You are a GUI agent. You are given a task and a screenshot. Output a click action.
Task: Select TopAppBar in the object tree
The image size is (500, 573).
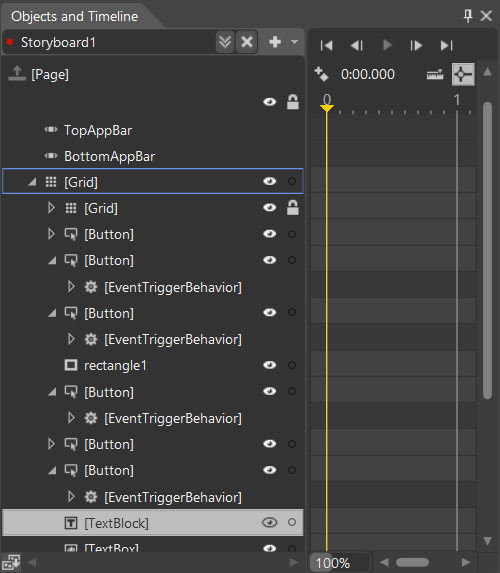[98, 130]
